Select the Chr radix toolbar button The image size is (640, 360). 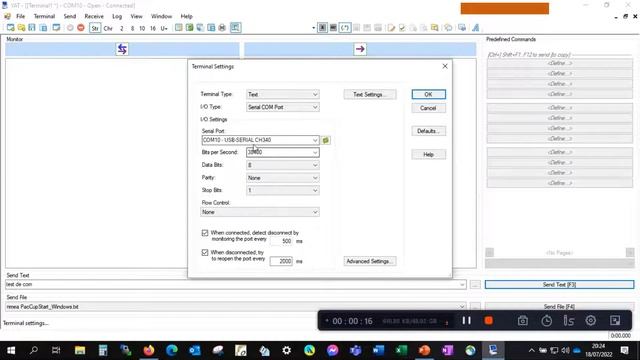point(108,28)
